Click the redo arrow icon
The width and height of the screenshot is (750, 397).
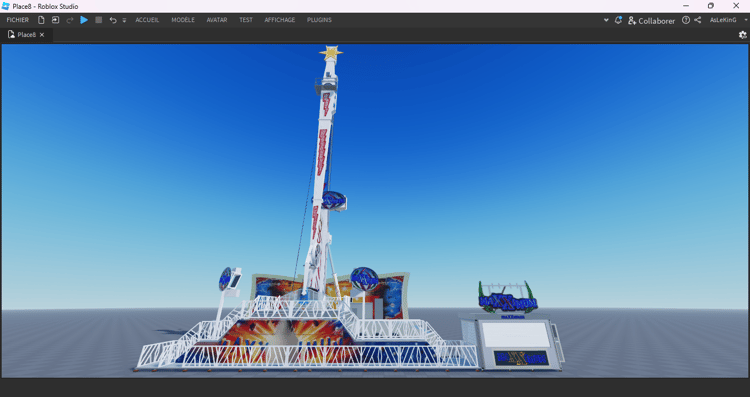pos(70,20)
